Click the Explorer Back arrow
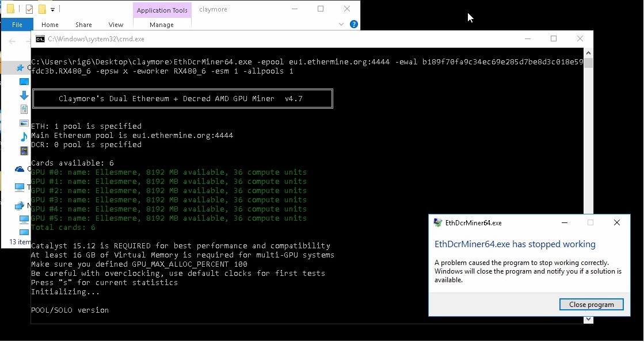This screenshot has height=342, width=644. click(12, 41)
